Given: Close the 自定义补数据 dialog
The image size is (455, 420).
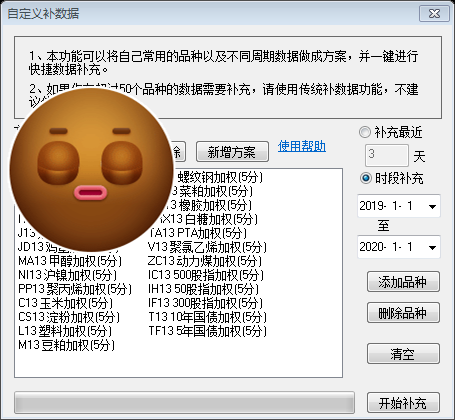Looking at the screenshot, I should [434, 14].
